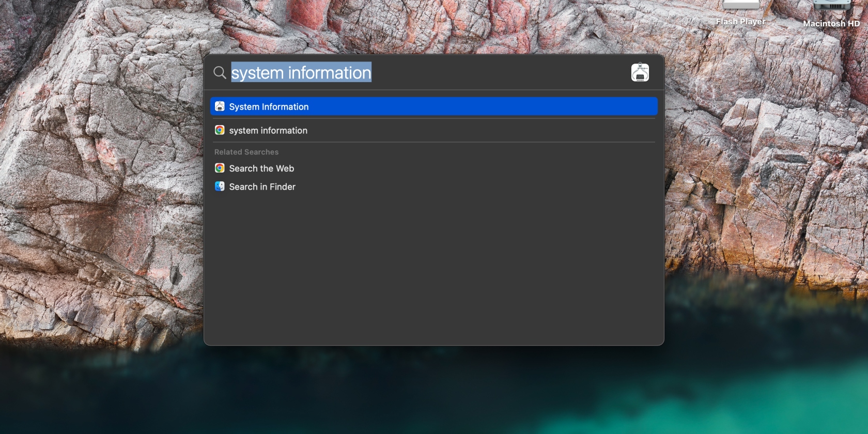Click the Spotlight magnifying glass icon

point(220,72)
